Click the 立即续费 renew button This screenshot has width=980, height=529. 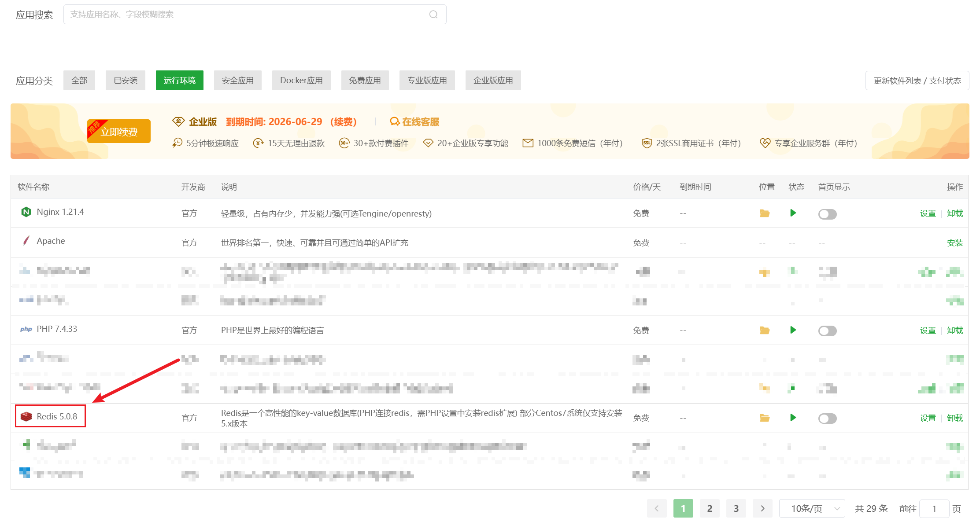119,132
